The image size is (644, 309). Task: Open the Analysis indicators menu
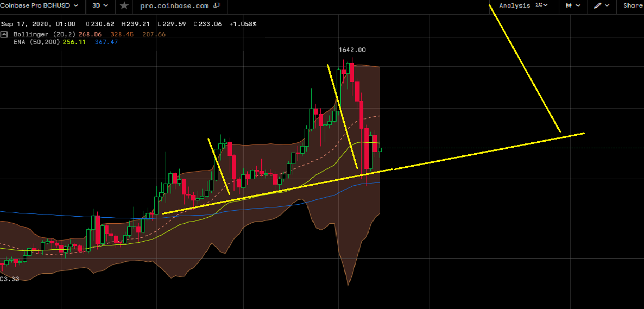523,6
